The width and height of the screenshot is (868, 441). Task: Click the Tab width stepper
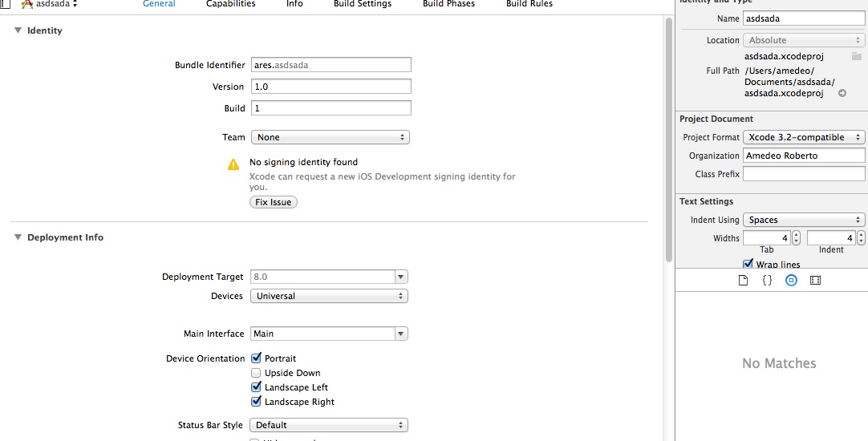pyautogui.click(x=796, y=238)
